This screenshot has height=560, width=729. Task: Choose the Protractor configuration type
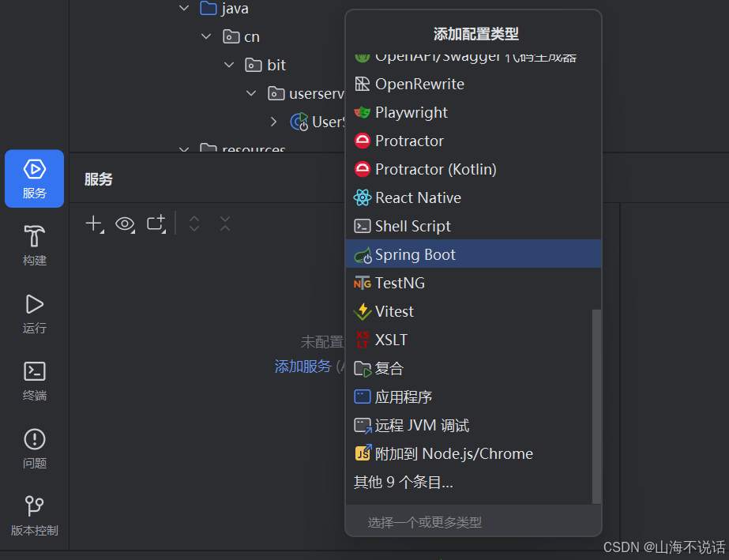tap(473, 141)
